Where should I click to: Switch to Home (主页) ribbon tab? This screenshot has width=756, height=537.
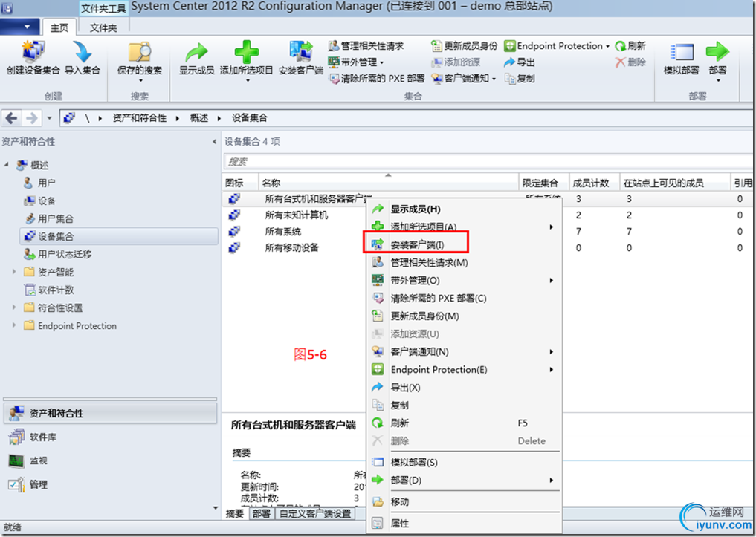click(59, 27)
